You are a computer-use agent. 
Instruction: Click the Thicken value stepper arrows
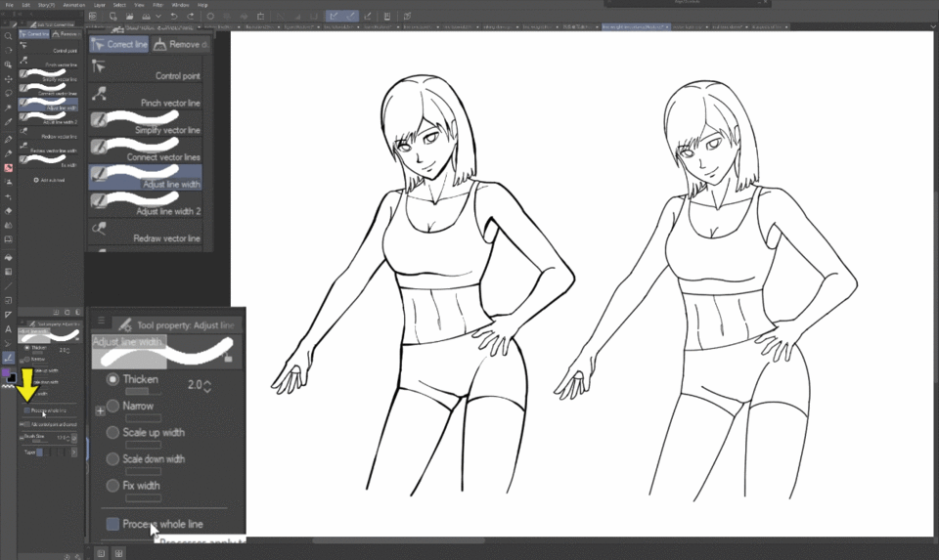pos(208,386)
